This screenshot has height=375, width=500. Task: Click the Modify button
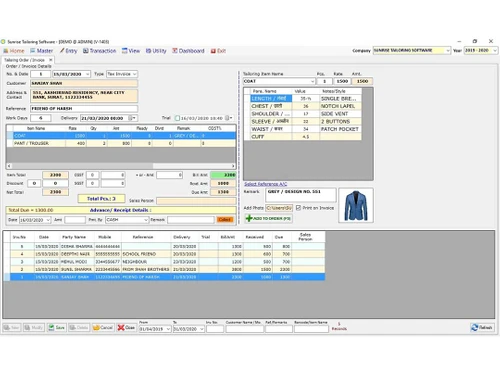(34, 328)
